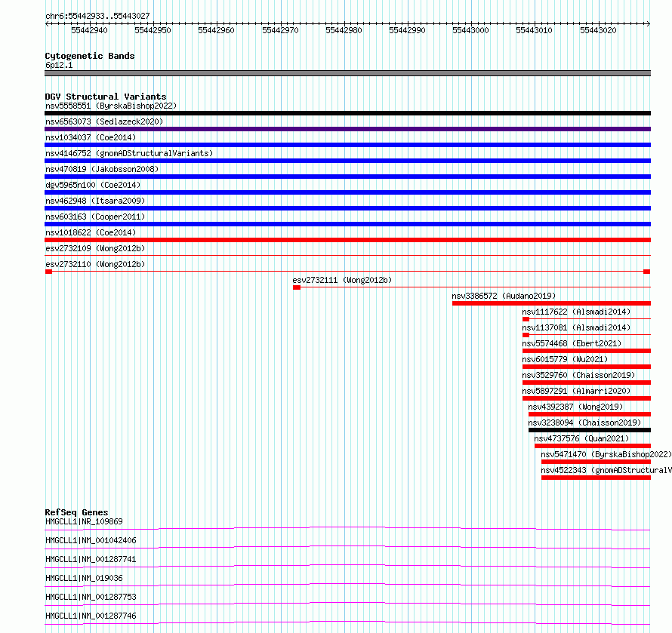Click the red nsv3386572 variant bar
This screenshot has width=672, height=633.
click(x=552, y=303)
